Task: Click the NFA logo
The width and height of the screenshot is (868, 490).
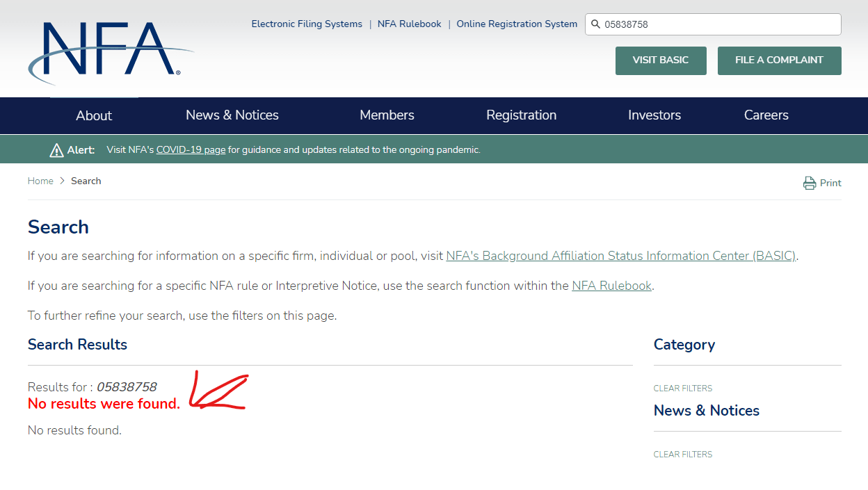Action: (x=111, y=52)
